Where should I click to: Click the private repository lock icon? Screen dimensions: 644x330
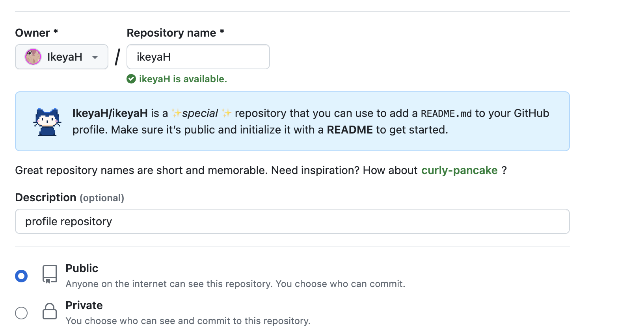click(50, 311)
